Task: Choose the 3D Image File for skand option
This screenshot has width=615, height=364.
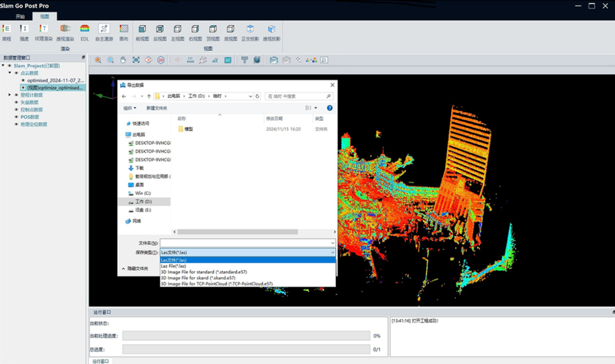Action: [198, 278]
